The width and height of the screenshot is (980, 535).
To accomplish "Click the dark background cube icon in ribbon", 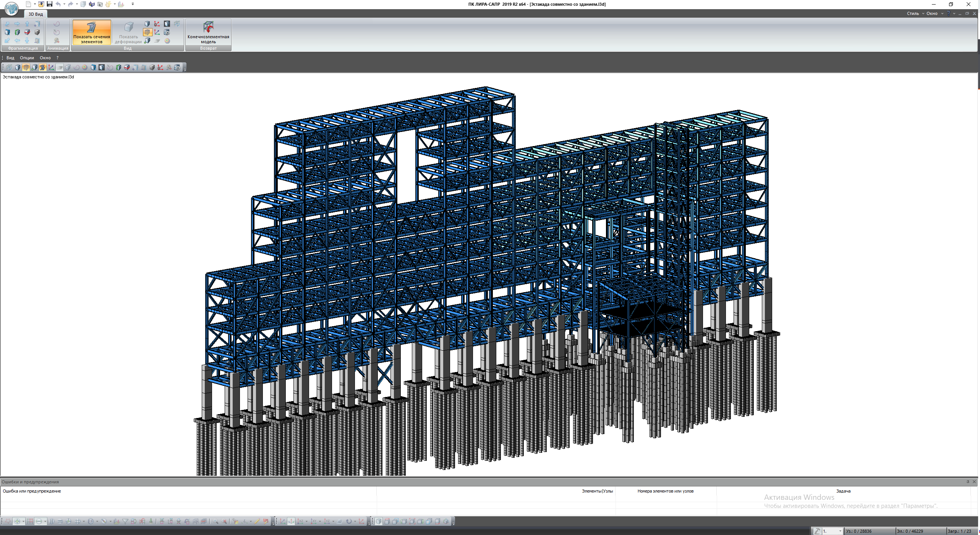I will pos(167,24).
